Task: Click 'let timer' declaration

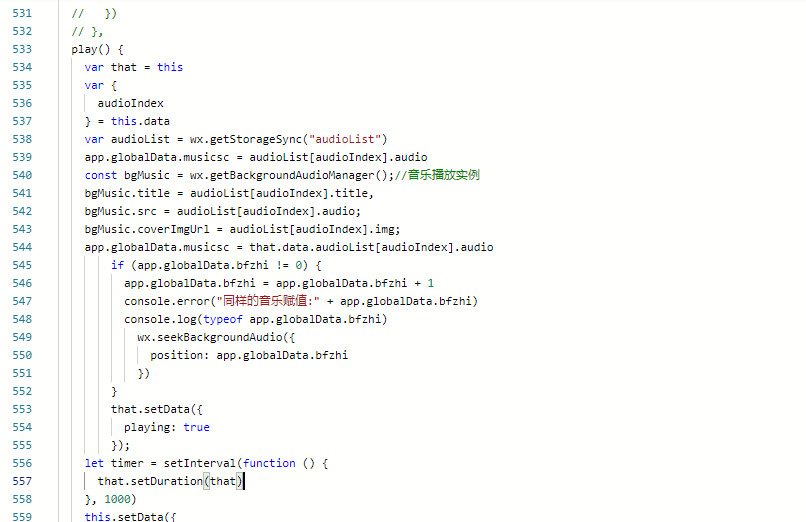Action: click(114, 463)
